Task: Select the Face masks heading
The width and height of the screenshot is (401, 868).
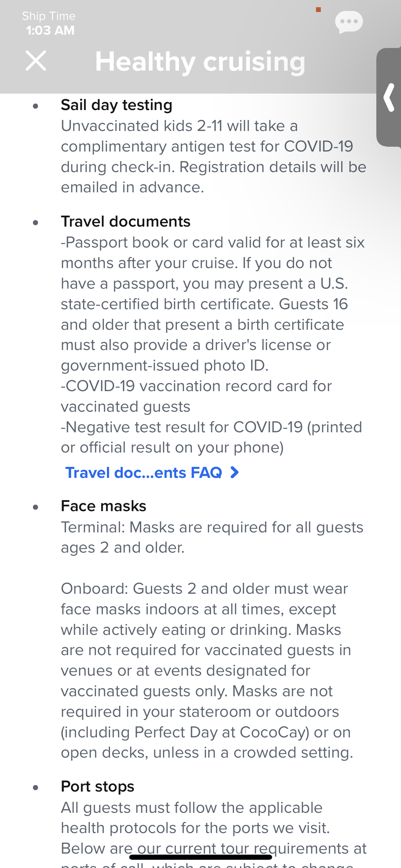Action: point(104,506)
